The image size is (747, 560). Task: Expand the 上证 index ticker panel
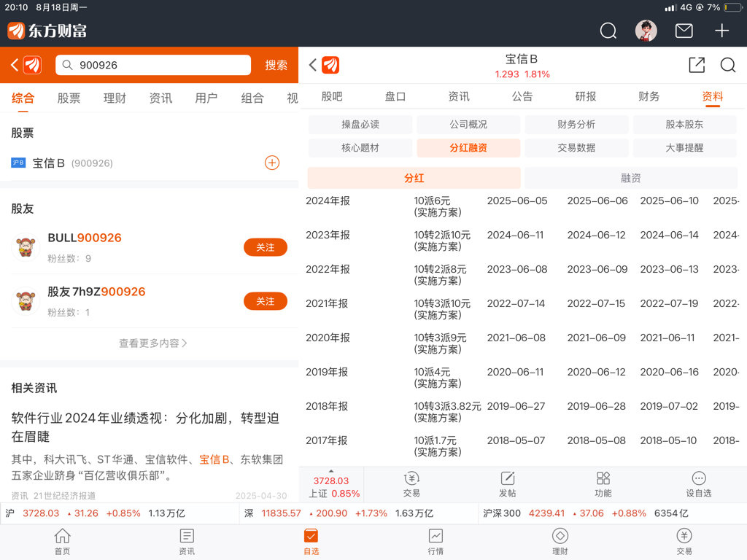[x=331, y=484]
